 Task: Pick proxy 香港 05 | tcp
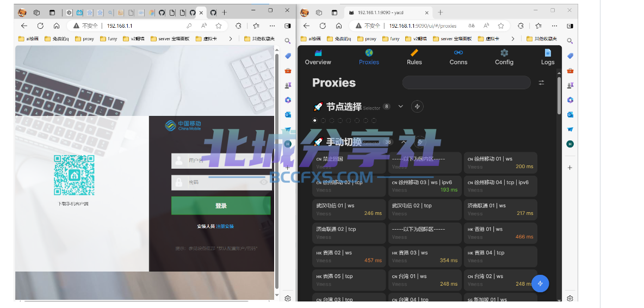click(349, 280)
